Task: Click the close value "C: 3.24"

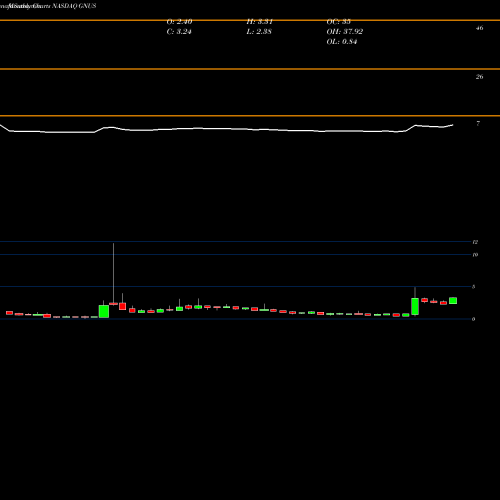Action: point(179,32)
